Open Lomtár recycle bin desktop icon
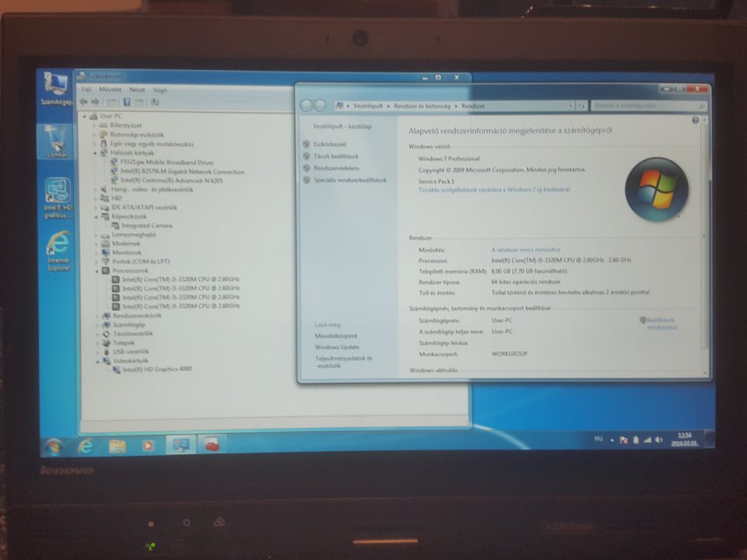Image resolution: width=747 pixels, height=560 pixels. click(x=57, y=141)
